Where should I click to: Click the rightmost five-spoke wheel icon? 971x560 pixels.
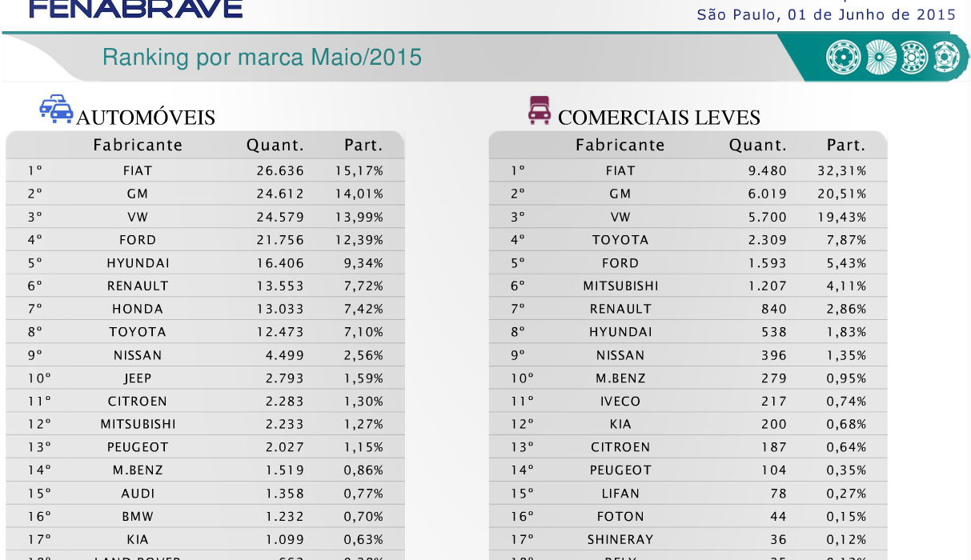(x=945, y=57)
